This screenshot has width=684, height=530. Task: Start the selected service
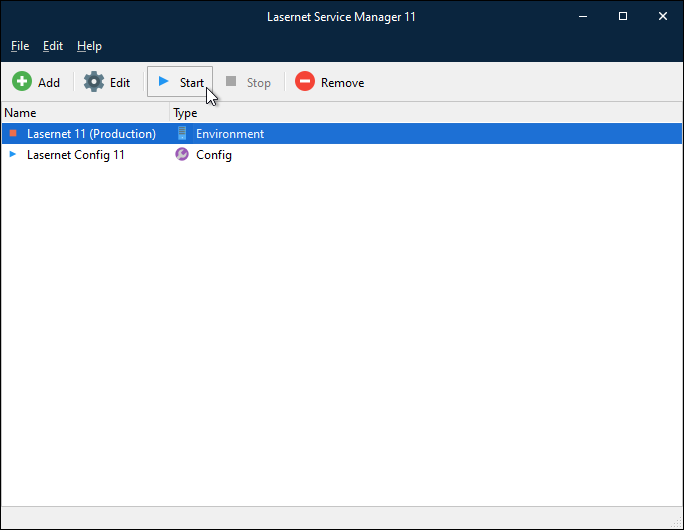pos(180,82)
